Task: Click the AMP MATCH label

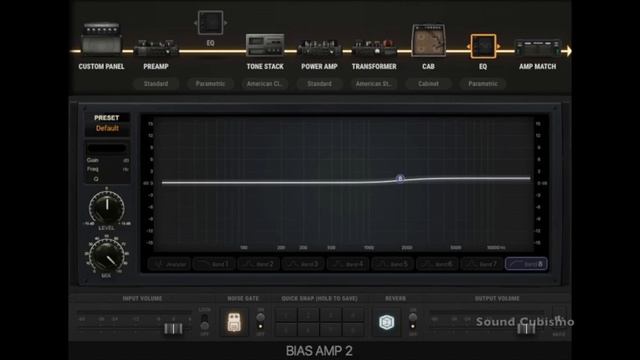Action: click(x=538, y=67)
